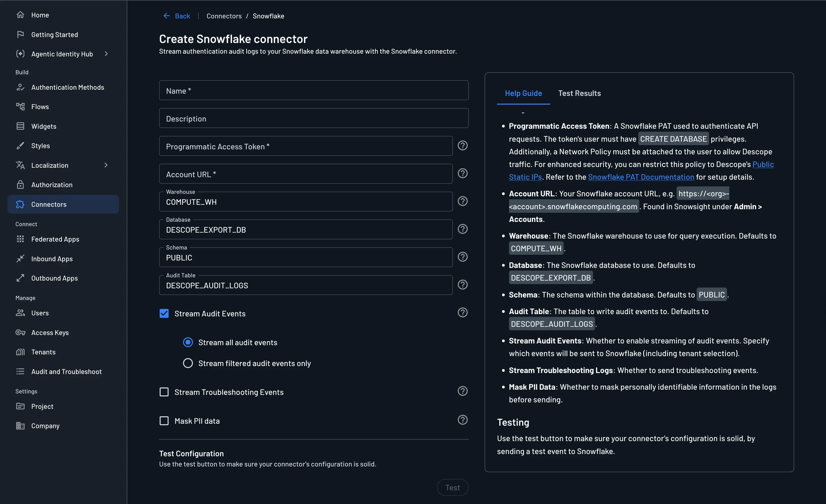Click into the Account URL field
826x504 pixels.
coord(305,174)
